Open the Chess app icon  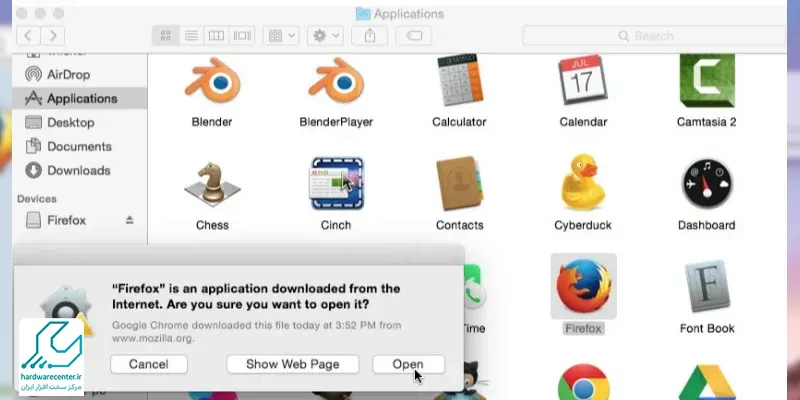click(x=211, y=185)
